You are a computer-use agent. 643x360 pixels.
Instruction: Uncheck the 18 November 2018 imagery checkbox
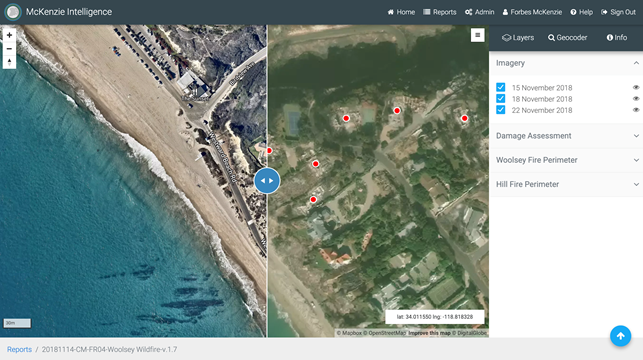pos(500,98)
